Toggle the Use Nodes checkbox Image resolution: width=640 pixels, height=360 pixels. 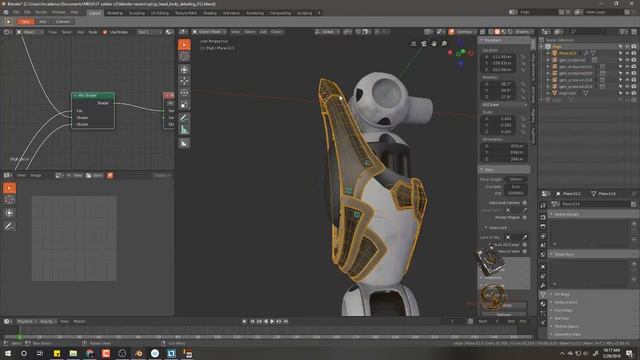[x=105, y=32]
